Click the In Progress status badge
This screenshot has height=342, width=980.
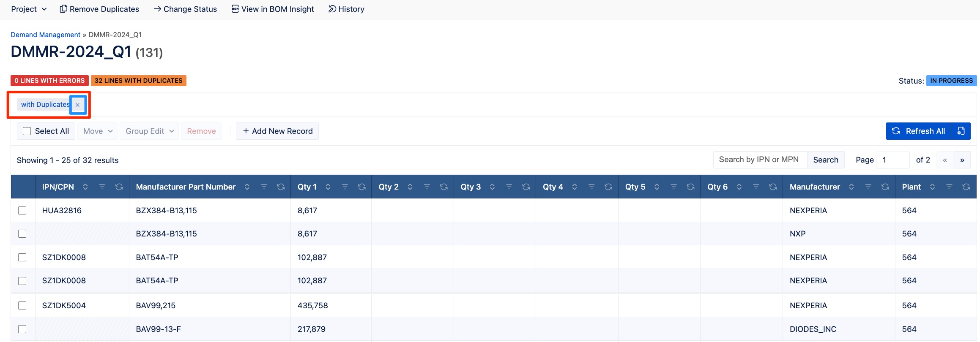pyautogui.click(x=951, y=81)
